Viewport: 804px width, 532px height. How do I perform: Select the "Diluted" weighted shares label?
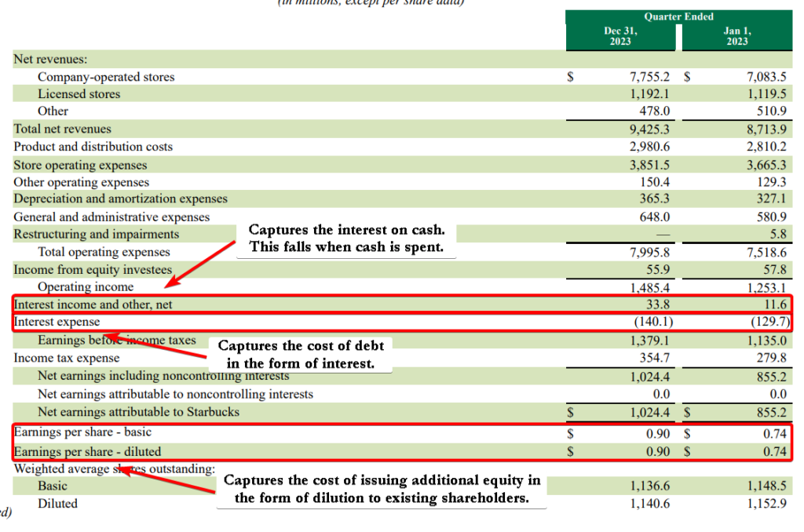point(57,504)
